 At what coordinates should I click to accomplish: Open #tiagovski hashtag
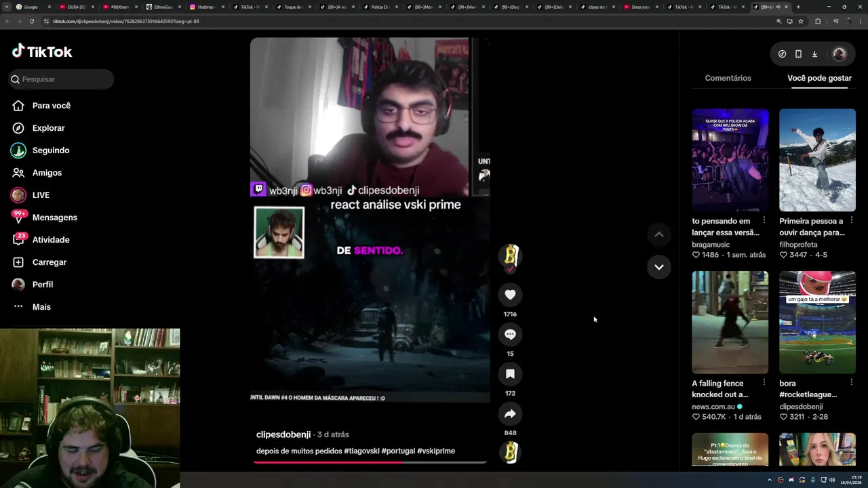pyautogui.click(x=361, y=451)
